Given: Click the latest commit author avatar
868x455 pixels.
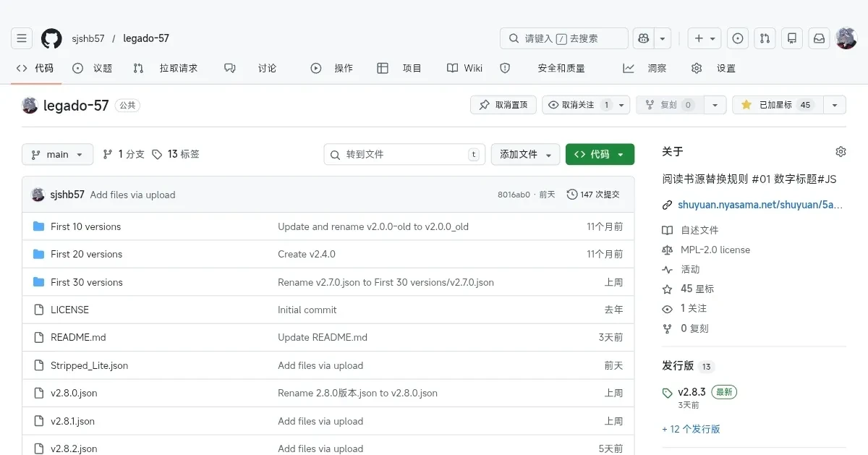Looking at the screenshot, I should tap(38, 195).
